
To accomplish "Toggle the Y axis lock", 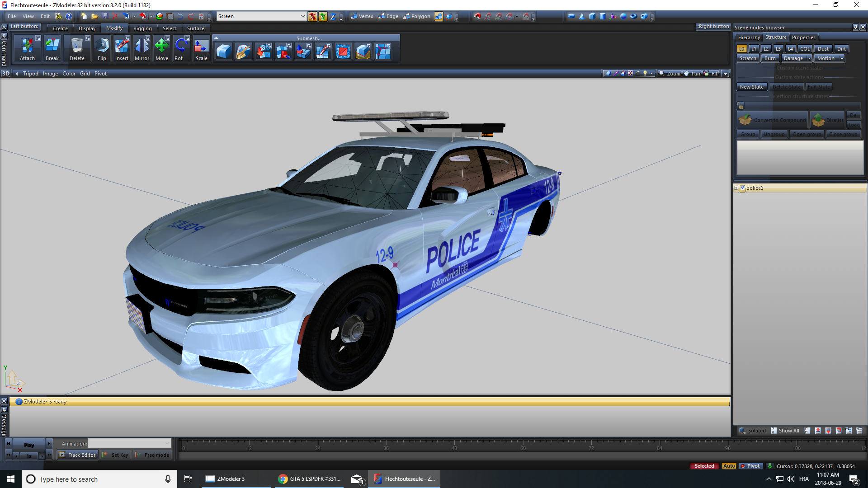I will pos(323,17).
